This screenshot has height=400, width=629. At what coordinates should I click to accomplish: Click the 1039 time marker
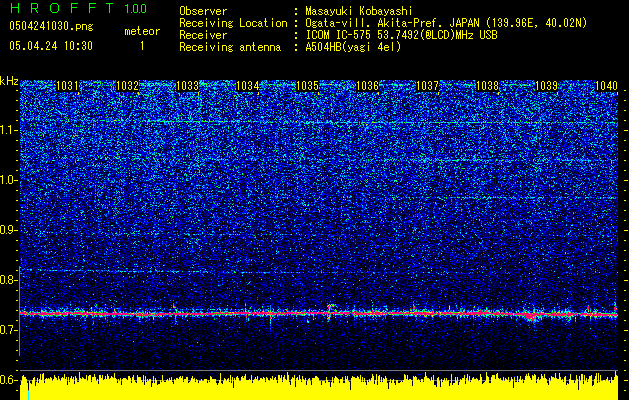[x=547, y=86]
